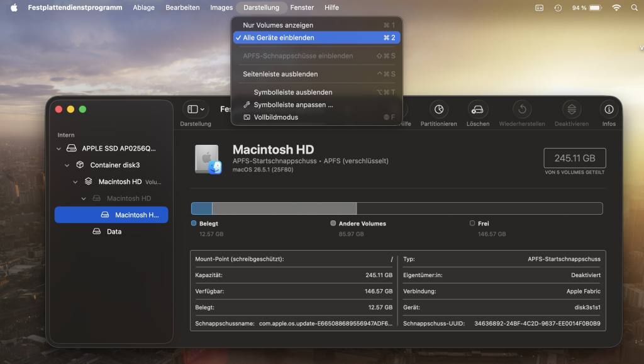The image size is (644, 364).
Task: Click the Deaktiviert owner value
Action: (x=586, y=275)
